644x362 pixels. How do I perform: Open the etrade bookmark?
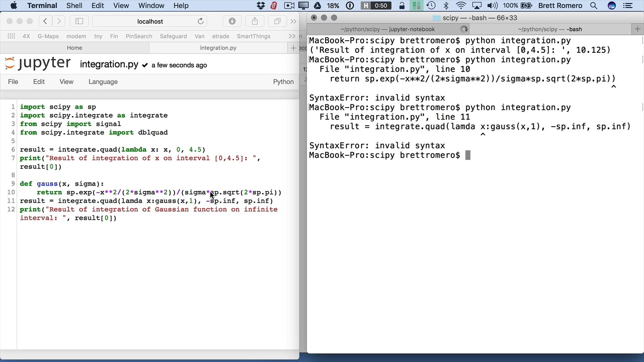220,36
